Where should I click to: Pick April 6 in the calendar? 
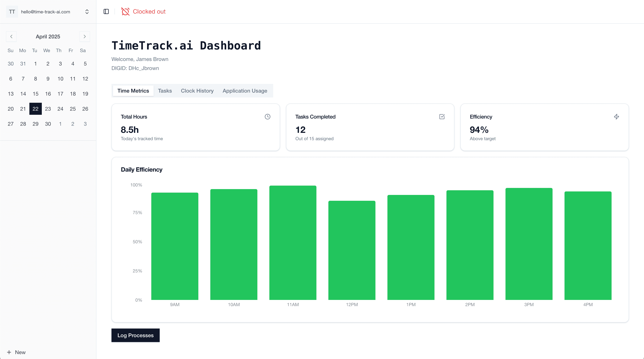pos(11,79)
